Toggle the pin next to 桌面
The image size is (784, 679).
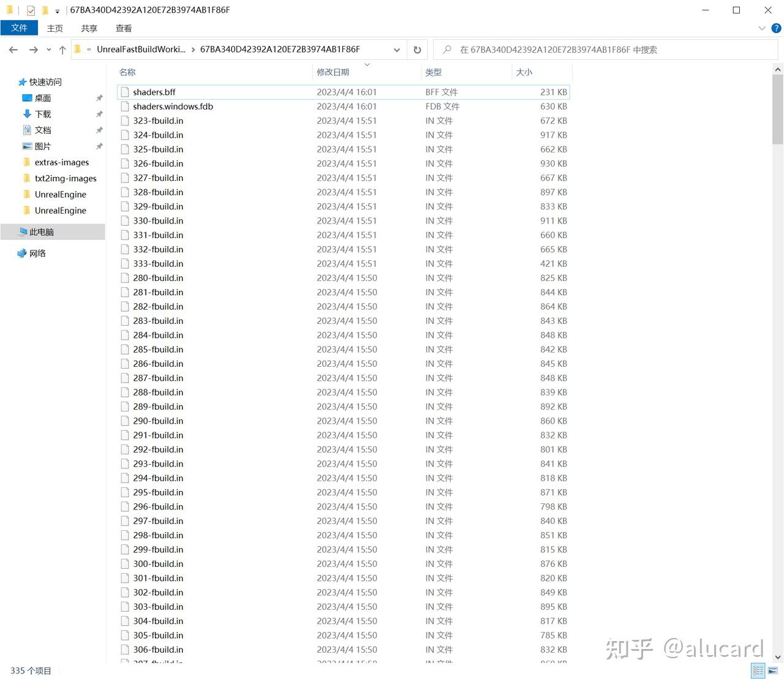[x=99, y=98]
